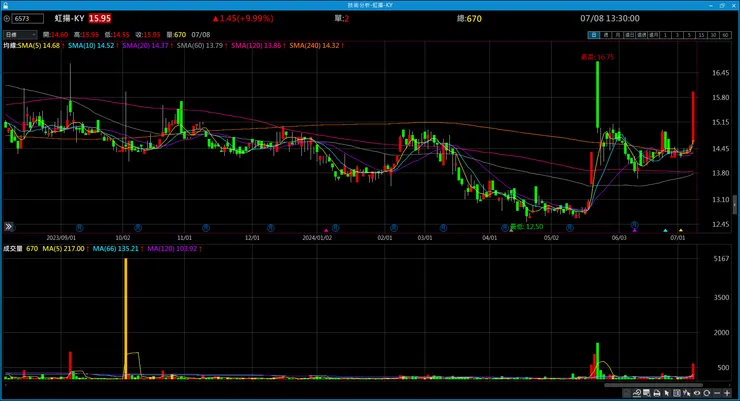Click the horizontal chart scrollbar thumb

click(x=653, y=385)
